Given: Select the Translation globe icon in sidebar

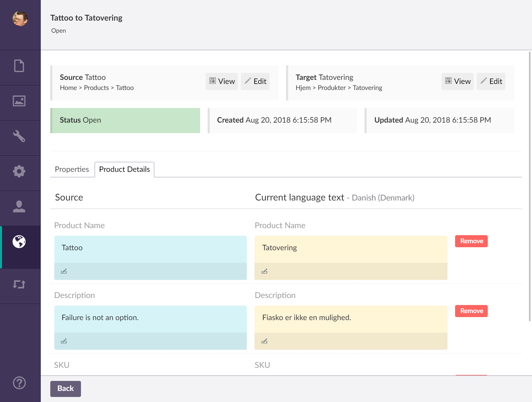Looking at the screenshot, I should [x=19, y=242].
